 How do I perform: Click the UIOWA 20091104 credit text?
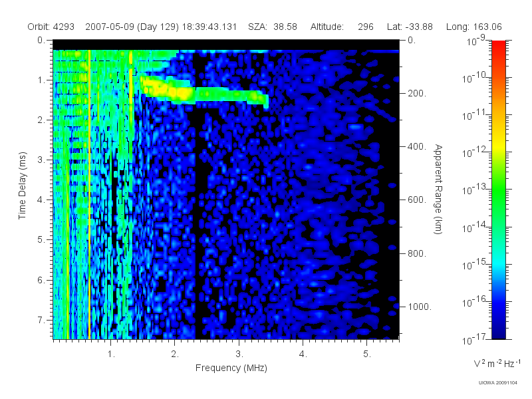coord(497,383)
